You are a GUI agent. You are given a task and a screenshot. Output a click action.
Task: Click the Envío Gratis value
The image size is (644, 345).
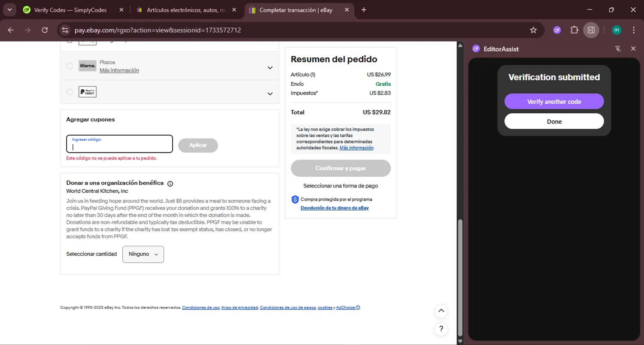pos(383,84)
